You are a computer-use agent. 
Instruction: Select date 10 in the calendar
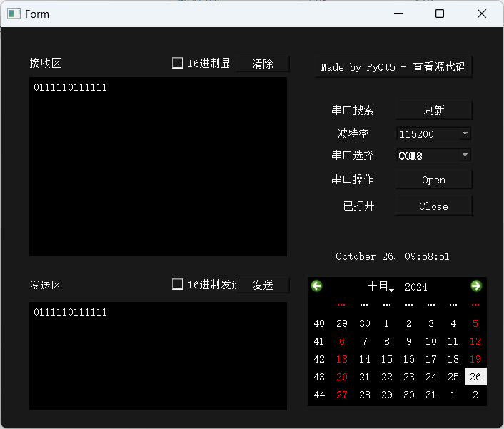[431, 341]
